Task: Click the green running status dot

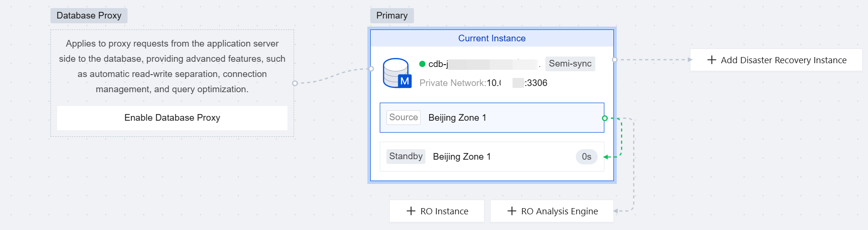Action: (422, 64)
